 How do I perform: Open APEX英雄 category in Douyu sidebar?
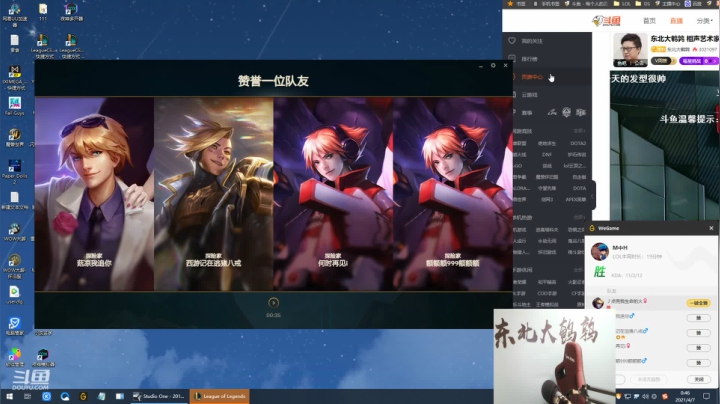[x=576, y=200]
